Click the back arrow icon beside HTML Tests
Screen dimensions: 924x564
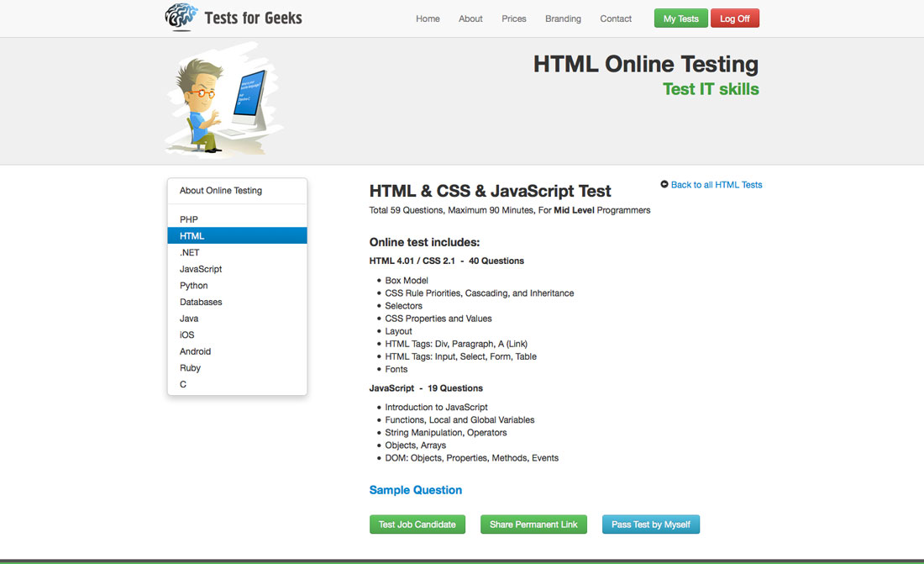[664, 185]
